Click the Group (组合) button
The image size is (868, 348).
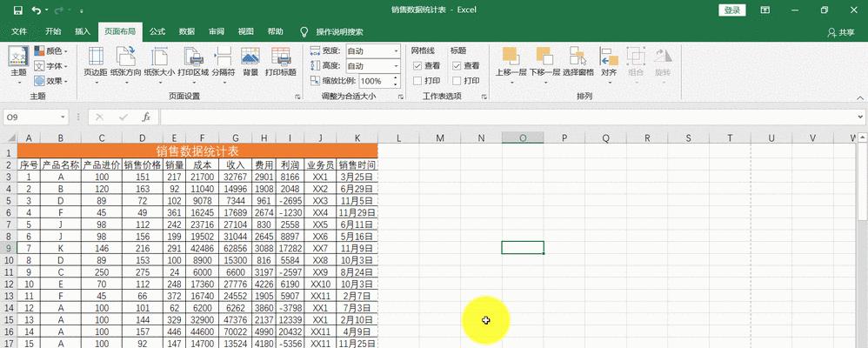(x=636, y=65)
